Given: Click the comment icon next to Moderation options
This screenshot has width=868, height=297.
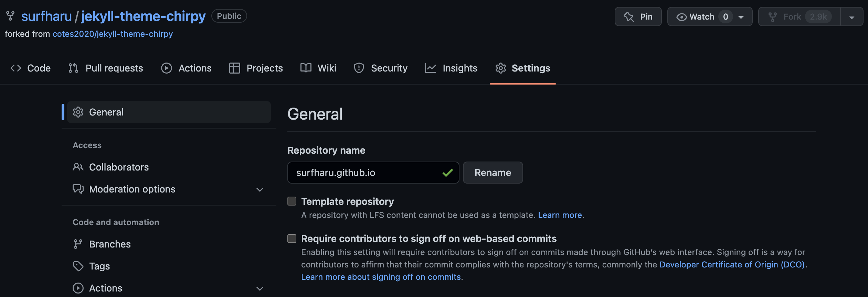Looking at the screenshot, I should (x=78, y=189).
